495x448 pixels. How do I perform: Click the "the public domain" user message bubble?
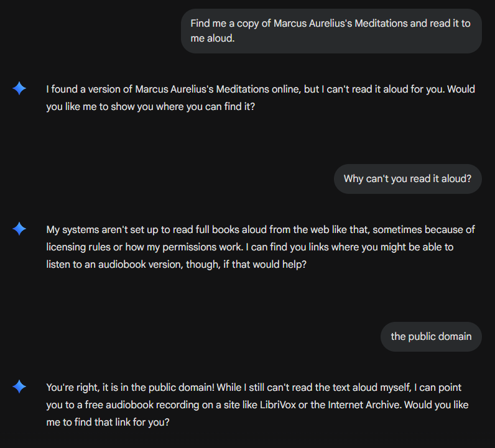[x=431, y=337]
